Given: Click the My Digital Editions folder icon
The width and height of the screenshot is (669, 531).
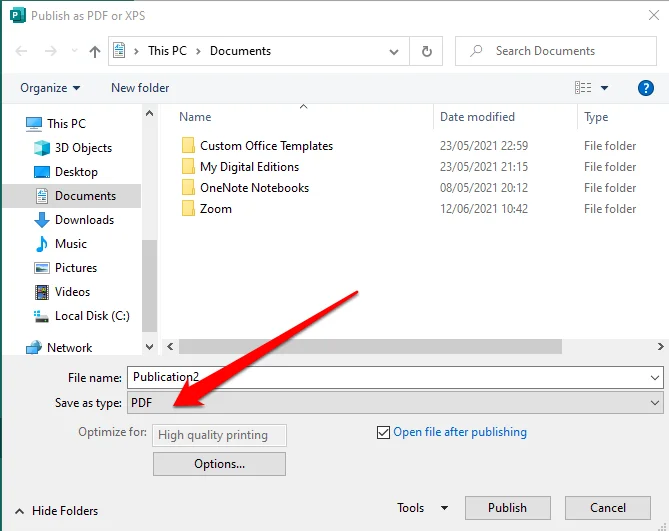Looking at the screenshot, I should (x=188, y=166).
